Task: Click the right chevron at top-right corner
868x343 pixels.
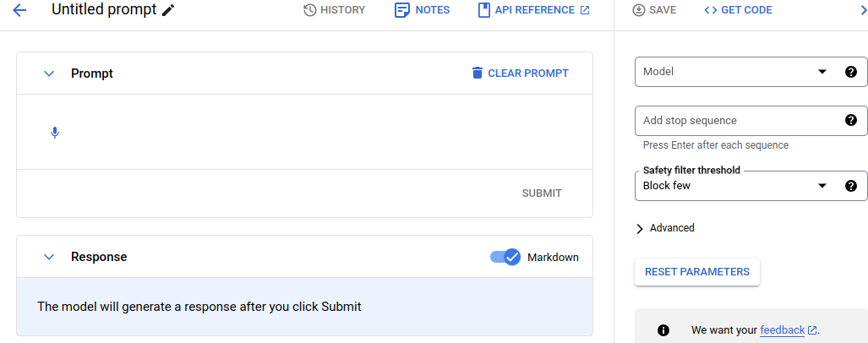Action: tap(863, 10)
